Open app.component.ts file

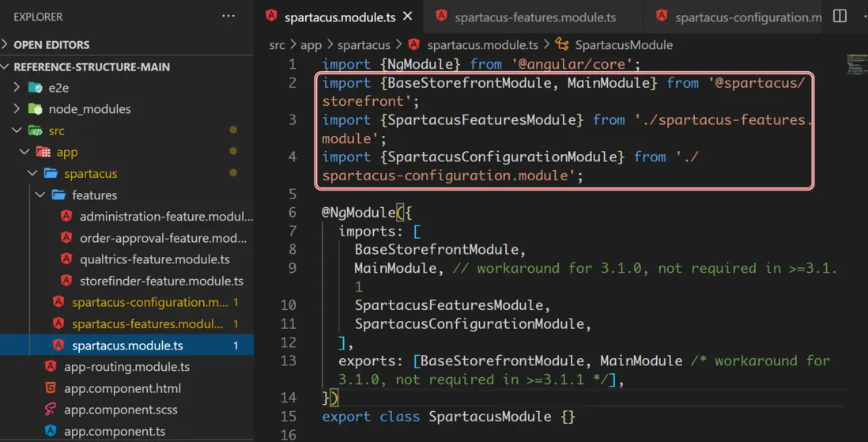(115, 432)
